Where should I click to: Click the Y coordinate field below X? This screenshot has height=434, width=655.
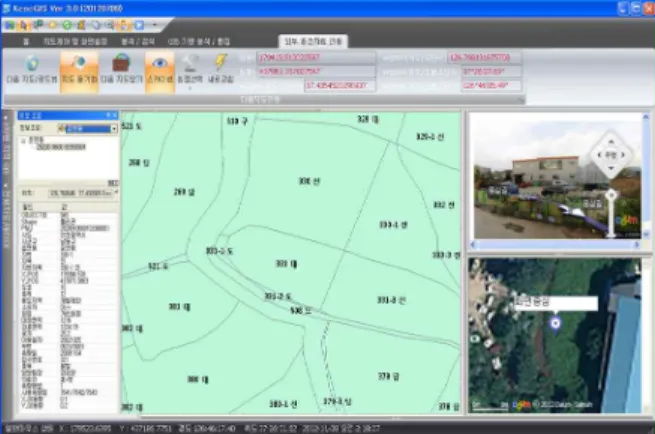click(316, 71)
